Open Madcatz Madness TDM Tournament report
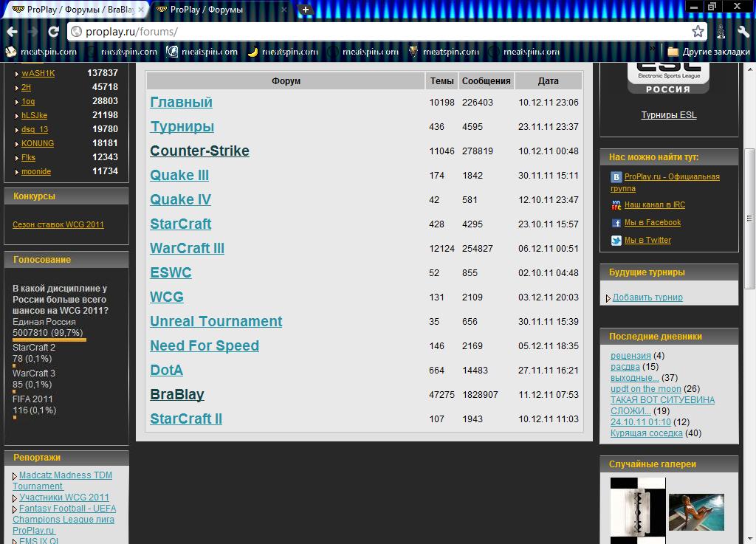 coord(62,481)
